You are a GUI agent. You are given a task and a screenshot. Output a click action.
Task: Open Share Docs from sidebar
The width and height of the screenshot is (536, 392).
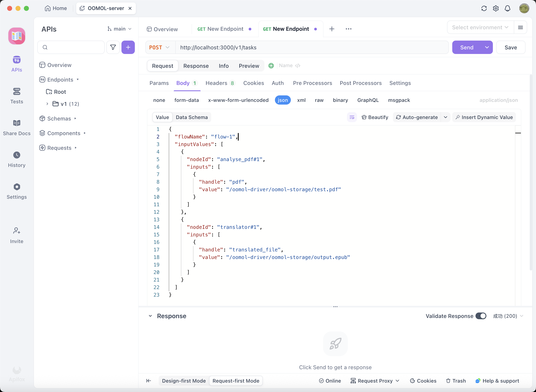17,127
